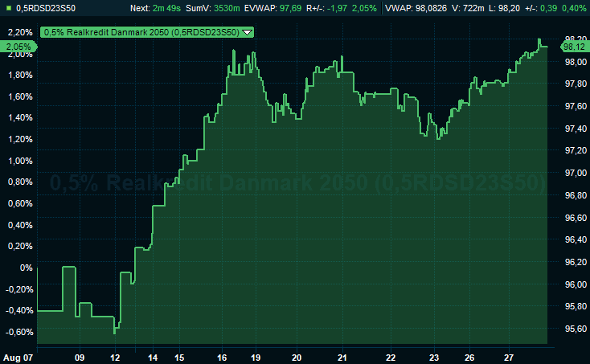This screenshot has width=590, height=364.
Task: Select the SumV 3530m value in header
Action: 227,8
